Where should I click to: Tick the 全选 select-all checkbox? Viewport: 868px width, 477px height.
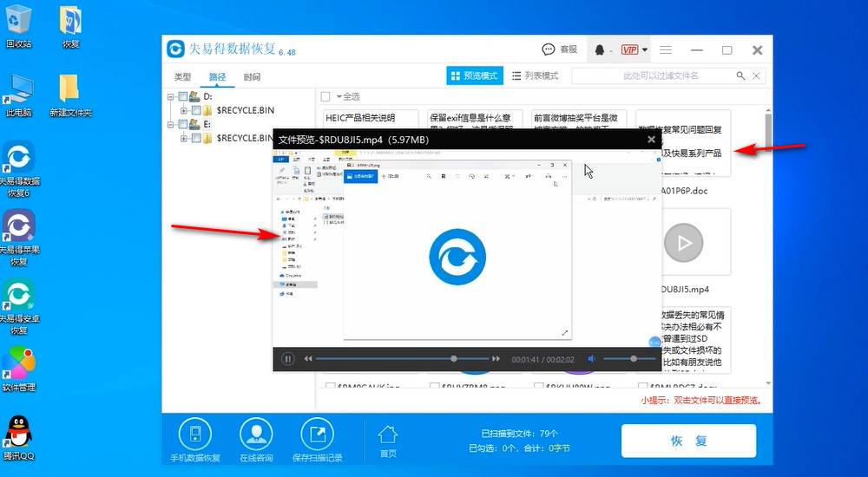pos(325,97)
